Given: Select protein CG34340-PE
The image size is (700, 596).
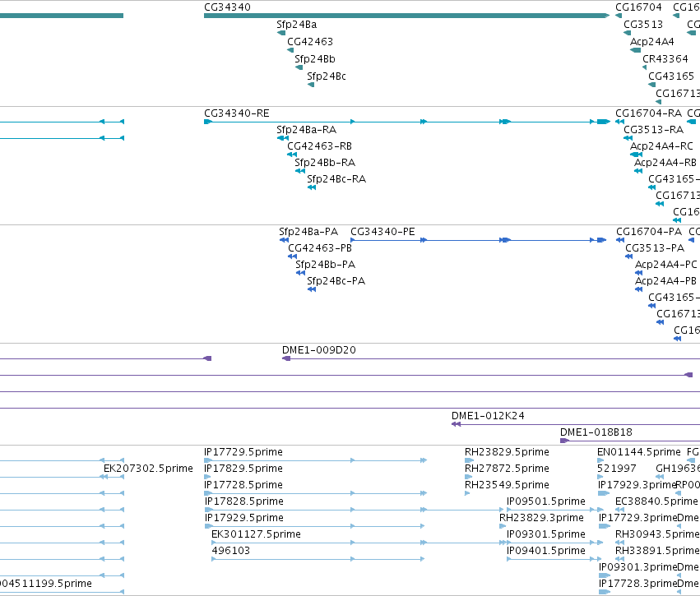Looking at the screenshot, I should (479, 240).
